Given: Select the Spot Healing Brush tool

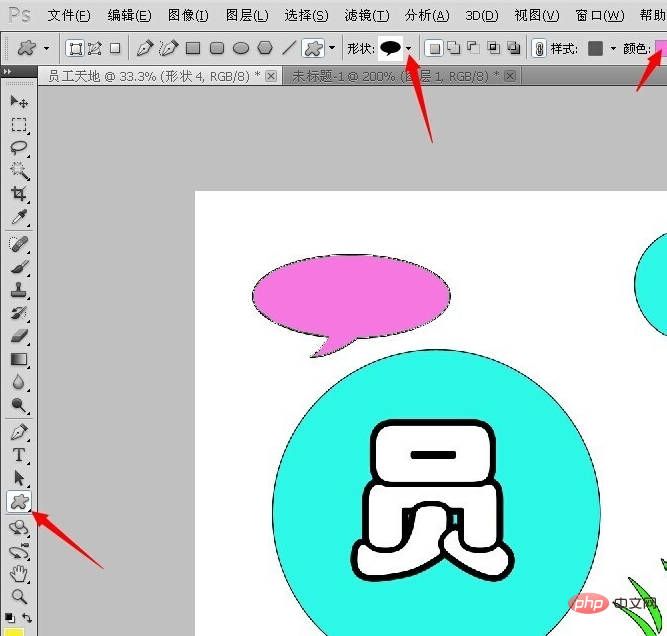Looking at the screenshot, I should click(x=19, y=244).
